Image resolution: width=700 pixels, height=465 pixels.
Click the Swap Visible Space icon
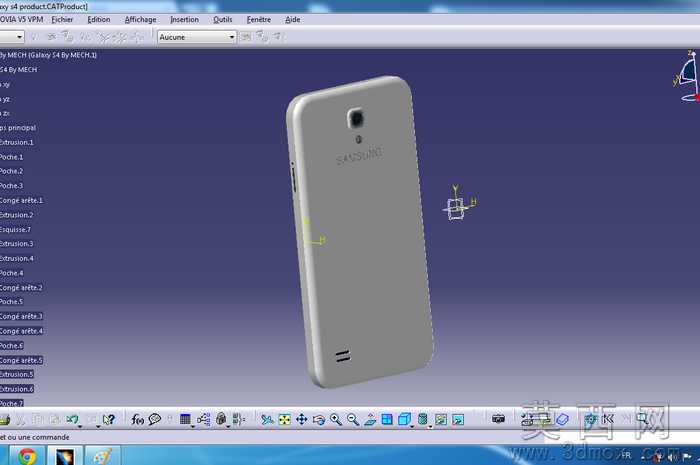coord(458,419)
